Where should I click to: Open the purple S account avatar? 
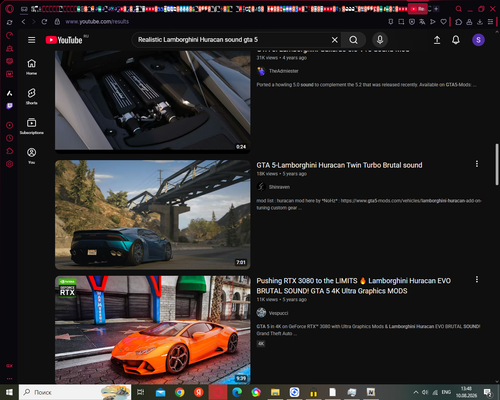(478, 40)
